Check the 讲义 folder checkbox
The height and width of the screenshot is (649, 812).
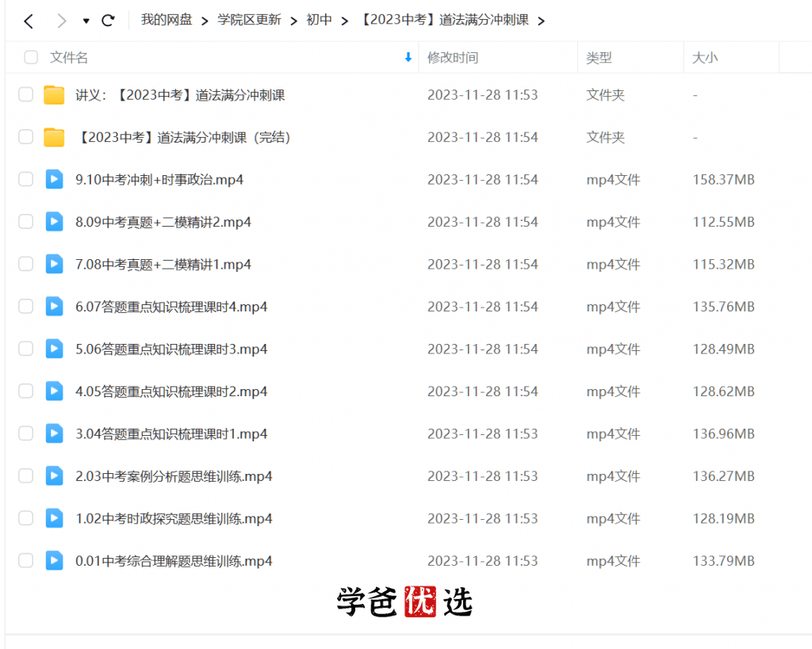[26, 95]
